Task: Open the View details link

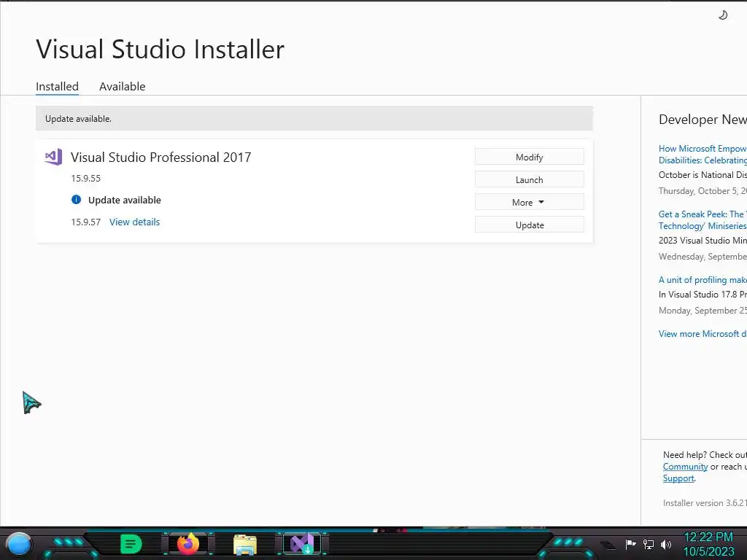Action: click(134, 222)
